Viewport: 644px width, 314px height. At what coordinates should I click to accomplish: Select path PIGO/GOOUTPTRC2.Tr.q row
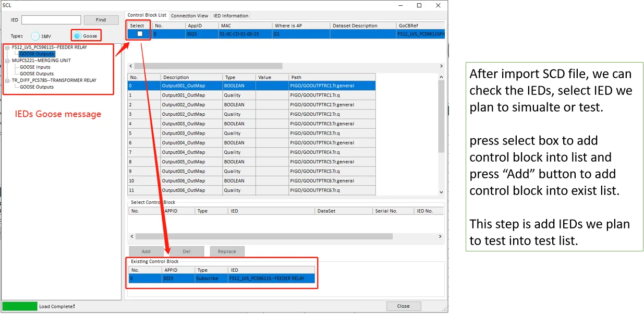251,114
